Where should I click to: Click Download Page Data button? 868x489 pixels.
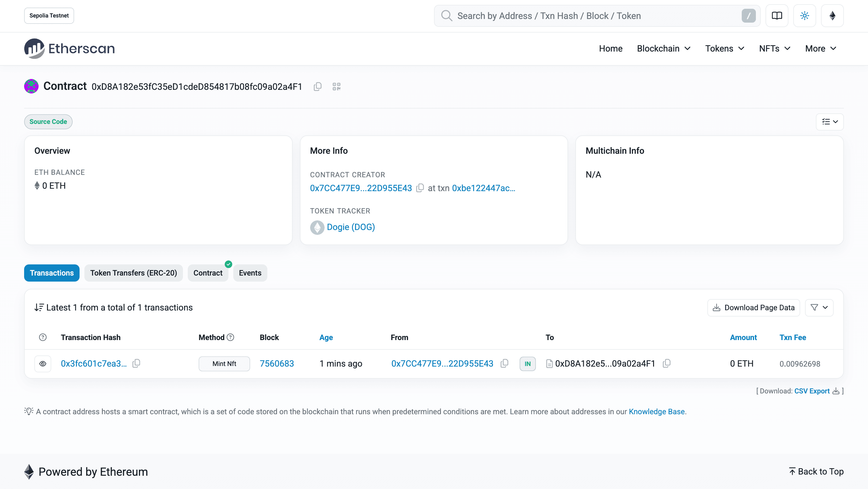[753, 308]
